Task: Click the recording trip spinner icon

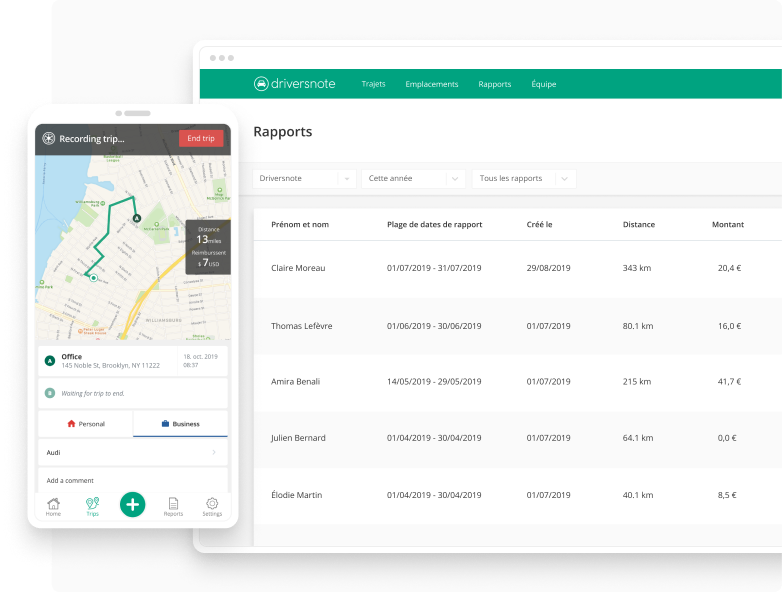Action: pyautogui.click(x=48, y=139)
